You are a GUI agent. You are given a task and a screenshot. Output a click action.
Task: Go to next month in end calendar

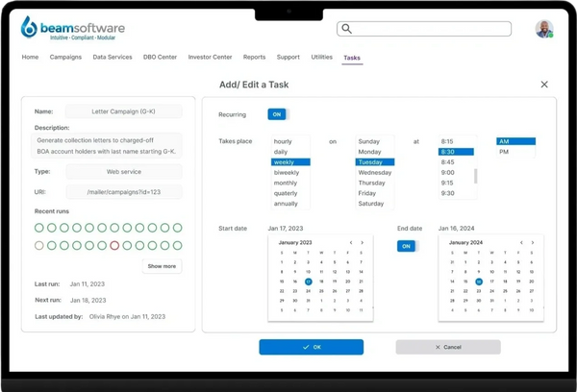click(x=534, y=243)
